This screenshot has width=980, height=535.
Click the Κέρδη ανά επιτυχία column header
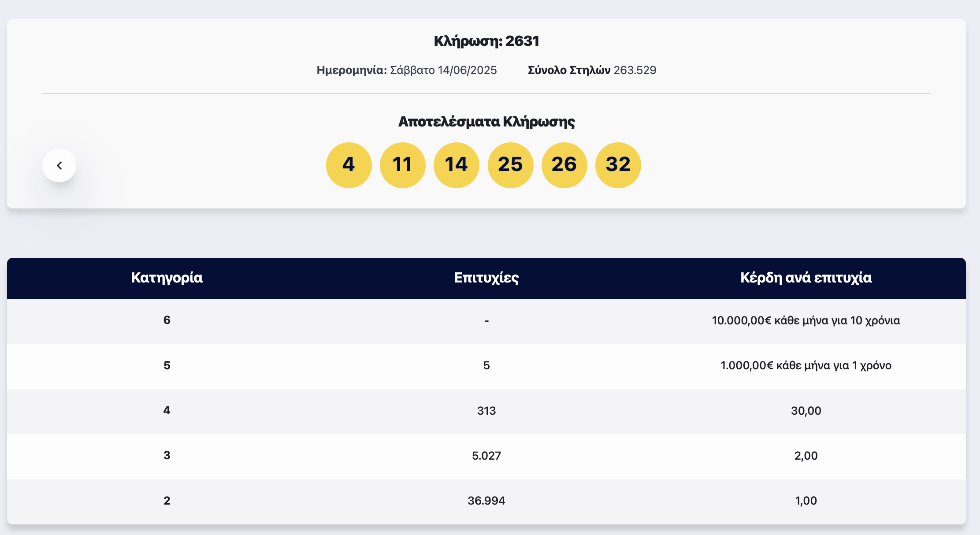point(806,278)
